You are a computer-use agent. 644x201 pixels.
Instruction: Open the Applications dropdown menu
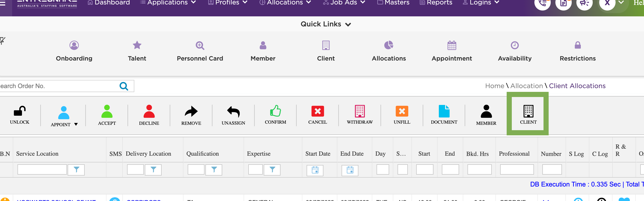click(168, 3)
